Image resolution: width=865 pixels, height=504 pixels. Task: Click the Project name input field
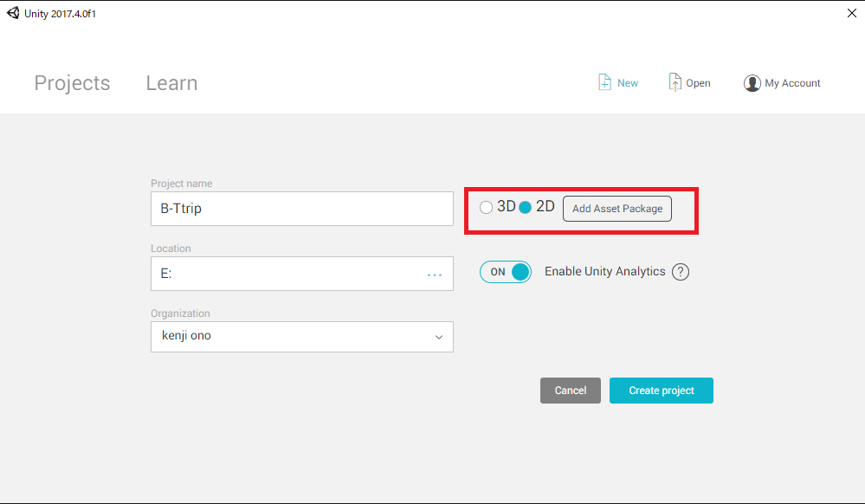tap(302, 209)
